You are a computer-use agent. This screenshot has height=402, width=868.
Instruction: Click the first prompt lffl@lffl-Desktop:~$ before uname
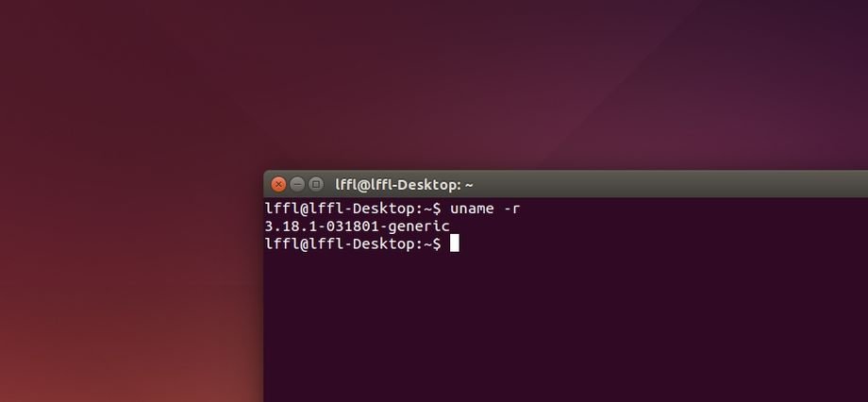tap(353, 209)
